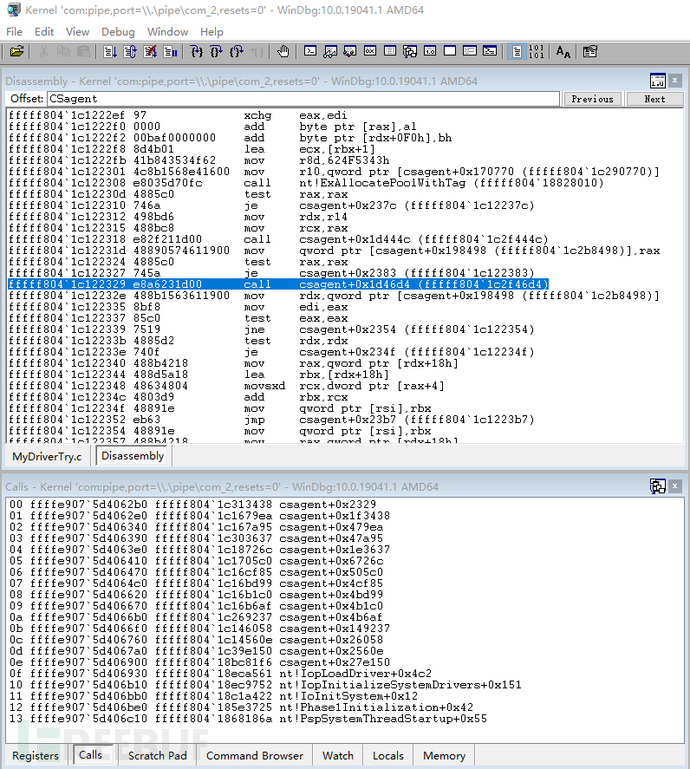This screenshot has height=769, width=690.
Task: Open the Calls panel's window menu icon
Action: click(x=657, y=486)
